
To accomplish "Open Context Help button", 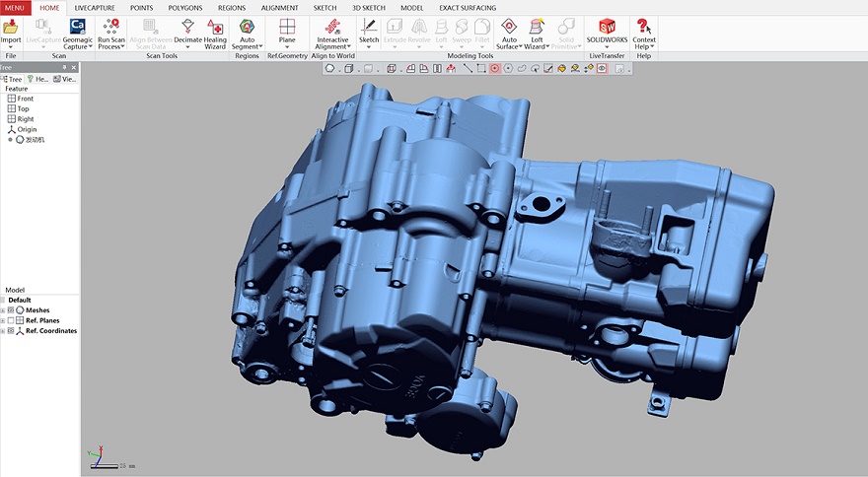I will tap(644, 28).
